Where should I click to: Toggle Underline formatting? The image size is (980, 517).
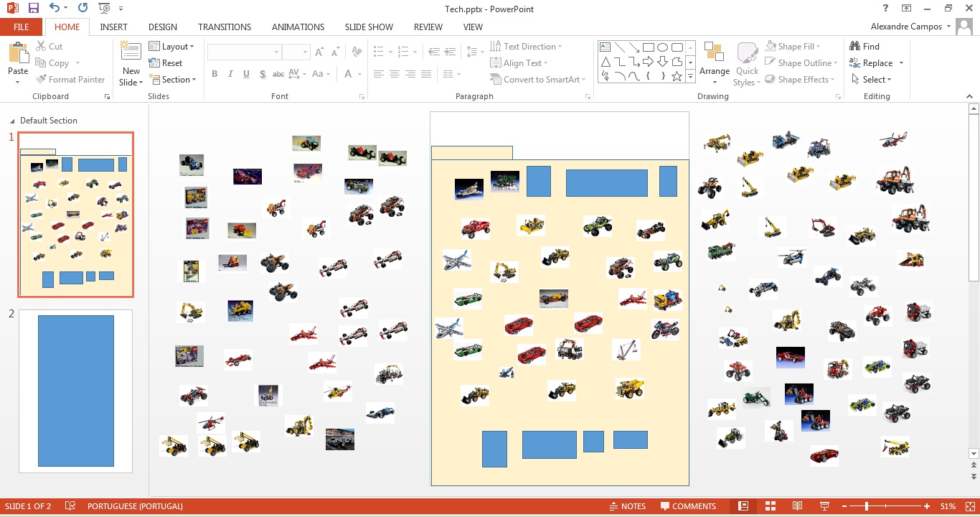(x=246, y=74)
